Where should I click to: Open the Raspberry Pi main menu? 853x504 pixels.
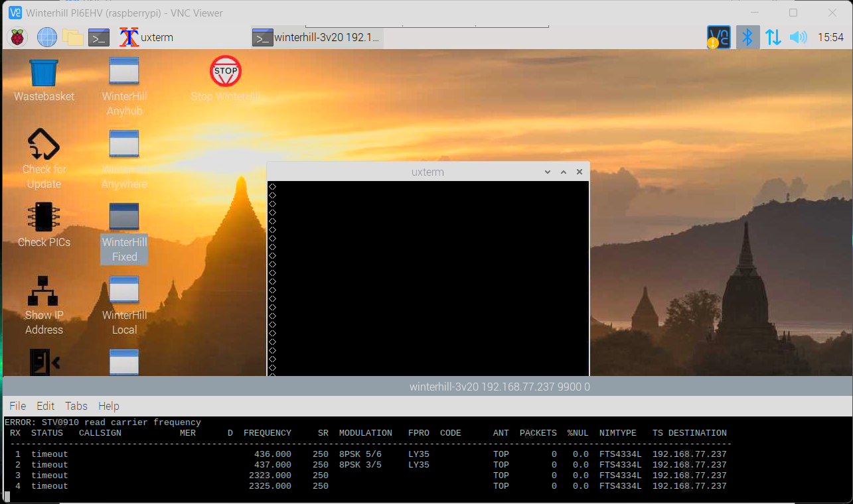[17, 37]
